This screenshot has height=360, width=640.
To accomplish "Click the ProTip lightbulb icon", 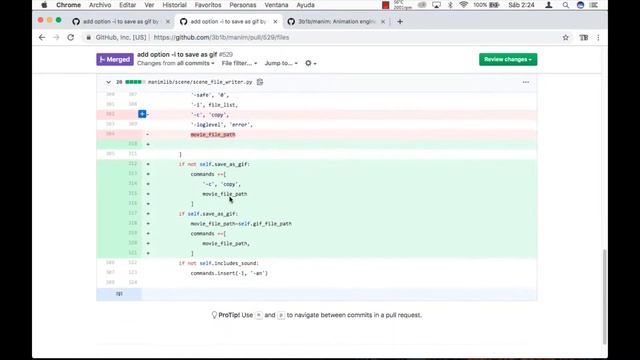I will tap(214, 315).
